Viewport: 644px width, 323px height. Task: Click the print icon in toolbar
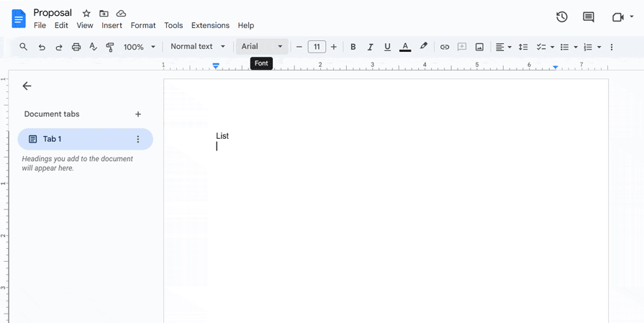tap(76, 47)
